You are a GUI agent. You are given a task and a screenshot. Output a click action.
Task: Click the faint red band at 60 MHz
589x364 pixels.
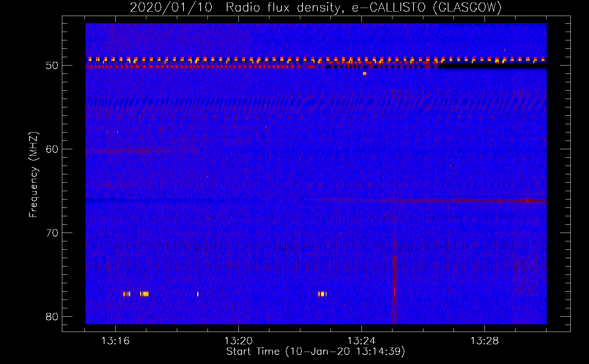click(120, 150)
